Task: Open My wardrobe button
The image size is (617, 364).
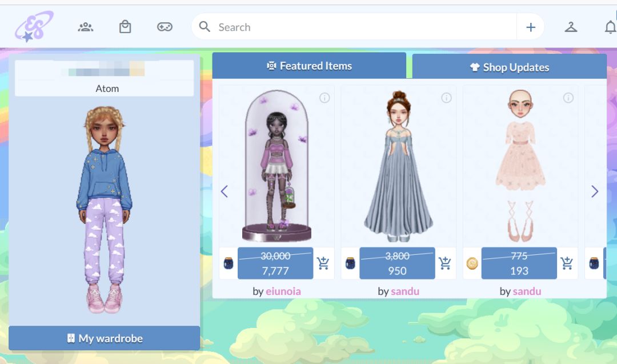Action: [105, 338]
